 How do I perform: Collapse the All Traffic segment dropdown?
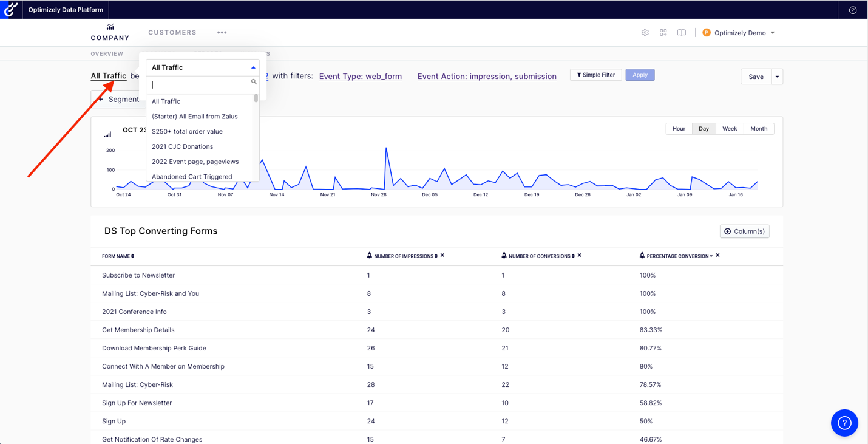[x=253, y=67]
